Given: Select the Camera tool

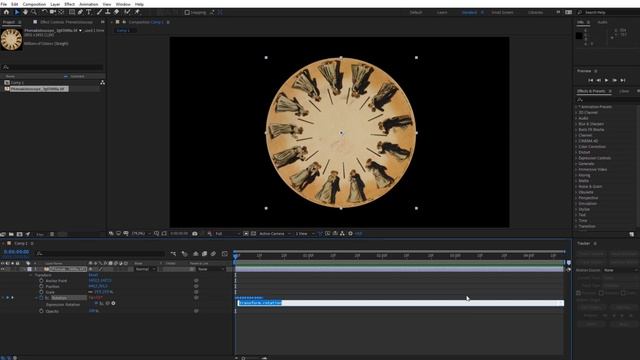Looking at the screenshot, I should point(53,12).
